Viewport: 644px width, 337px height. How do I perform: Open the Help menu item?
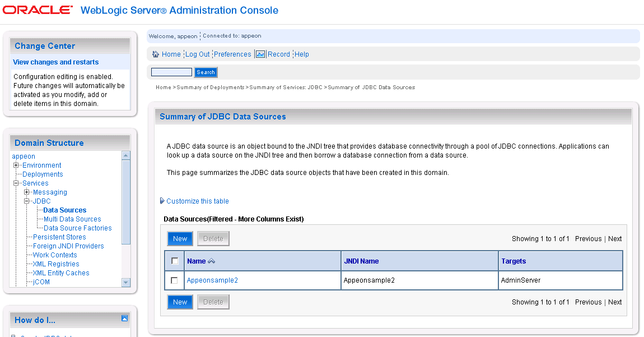pyautogui.click(x=302, y=54)
